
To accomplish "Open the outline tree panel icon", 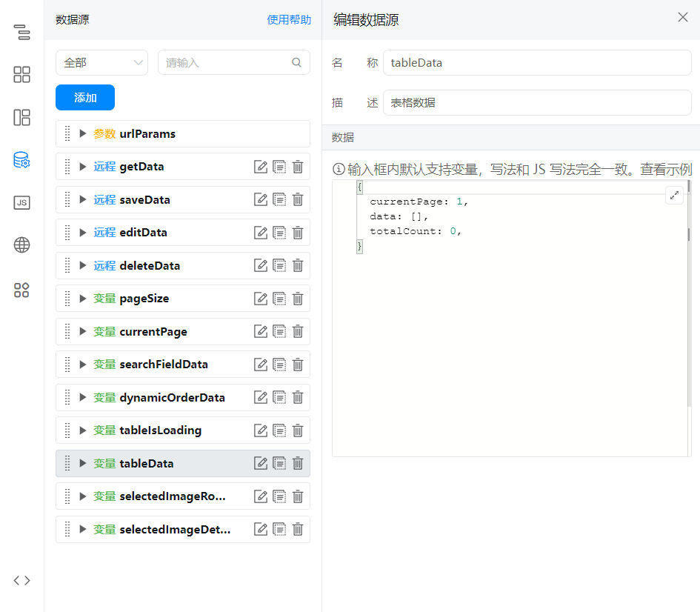I will tap(22, 33).
